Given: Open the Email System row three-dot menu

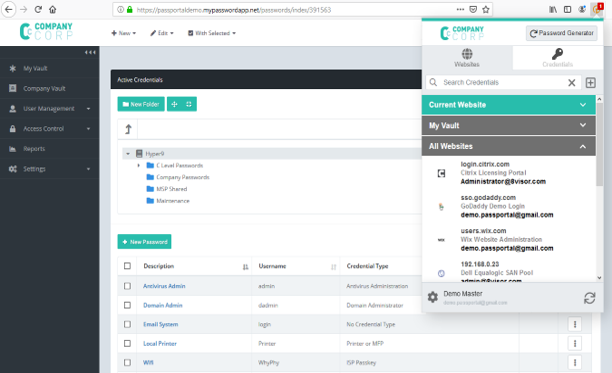Looking at the screenshot, I should (575, 324).
